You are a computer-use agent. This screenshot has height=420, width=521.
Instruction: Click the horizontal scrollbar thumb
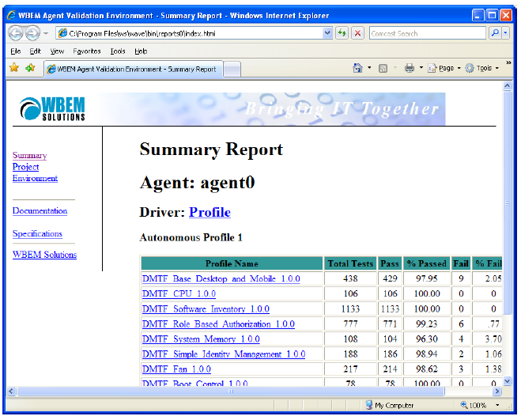click(x=231, y=391)
